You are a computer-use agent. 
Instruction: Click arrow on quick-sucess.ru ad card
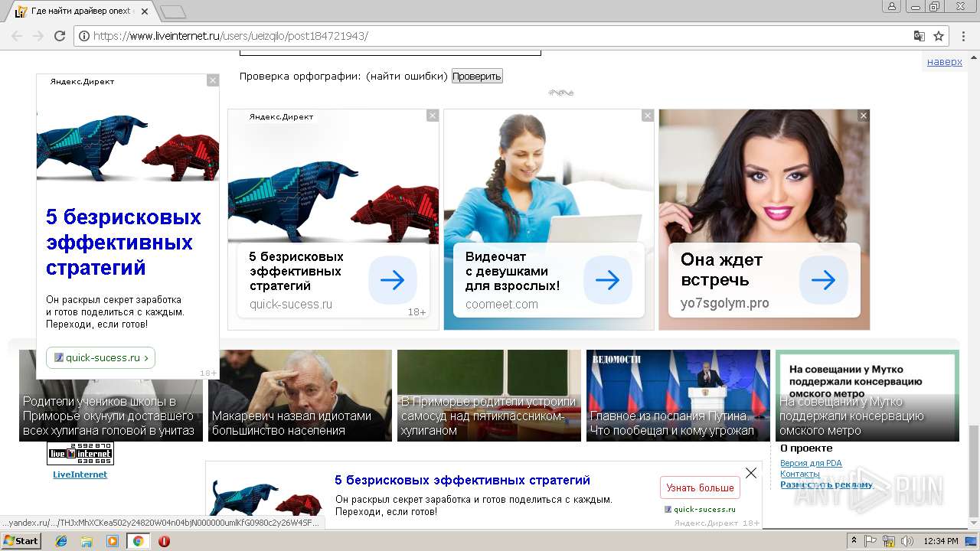click(393, 280)
